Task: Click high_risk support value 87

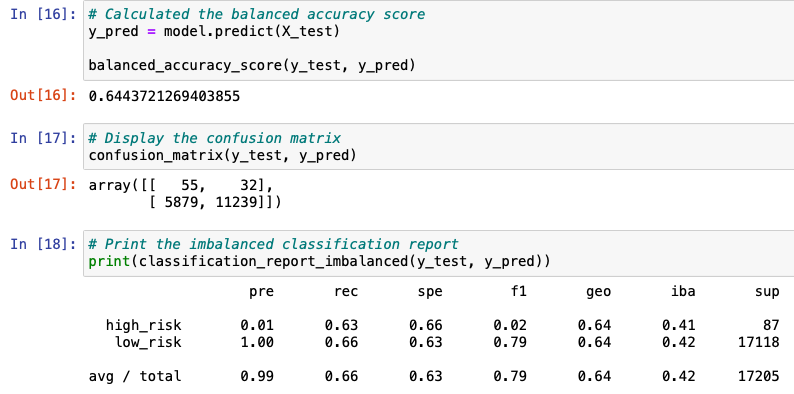Action: (771, 325)
